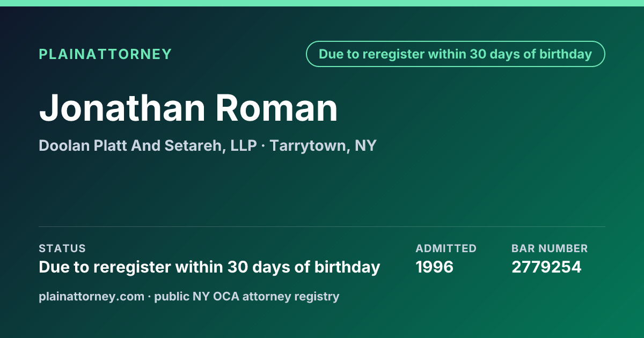
Task: Click the ADMITTED field label
Action: pyautogui.click(x=446, y=248)
